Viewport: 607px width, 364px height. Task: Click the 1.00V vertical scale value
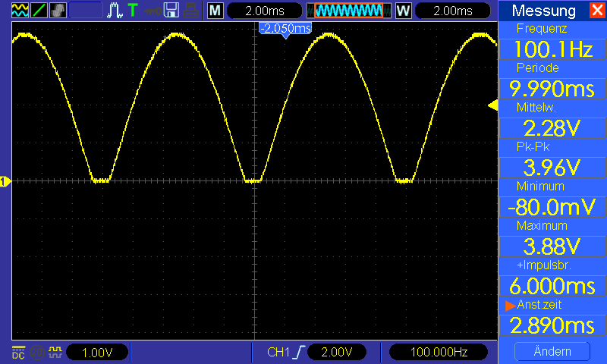click(x=97, y=352)
